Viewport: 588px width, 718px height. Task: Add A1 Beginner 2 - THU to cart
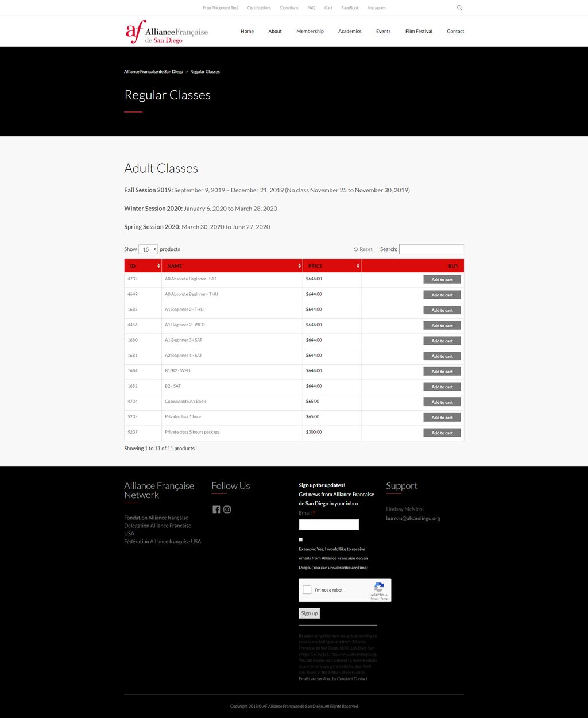(x=442, y=310)
